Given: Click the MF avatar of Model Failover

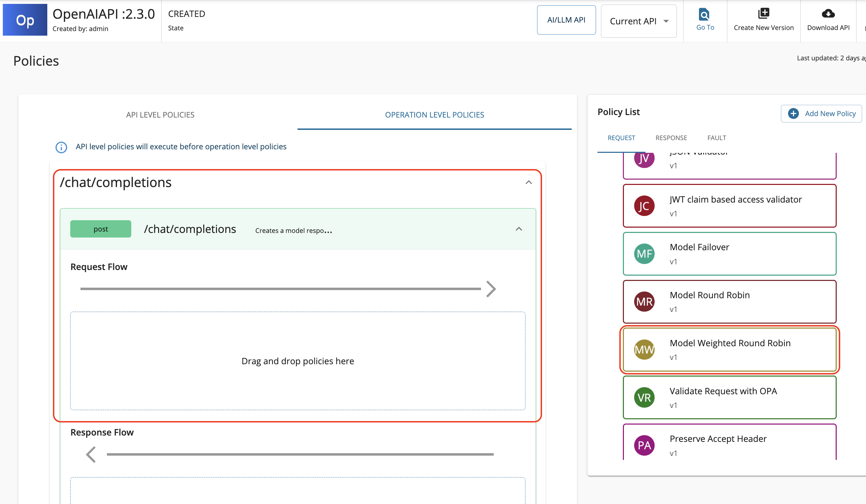Looking at the screenshot, I should 644,254.
